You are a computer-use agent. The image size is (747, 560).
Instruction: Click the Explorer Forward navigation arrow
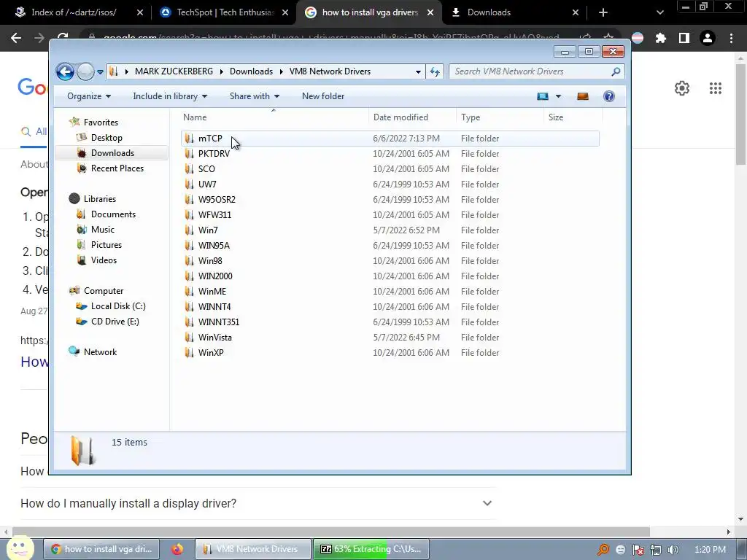(86, 72)
